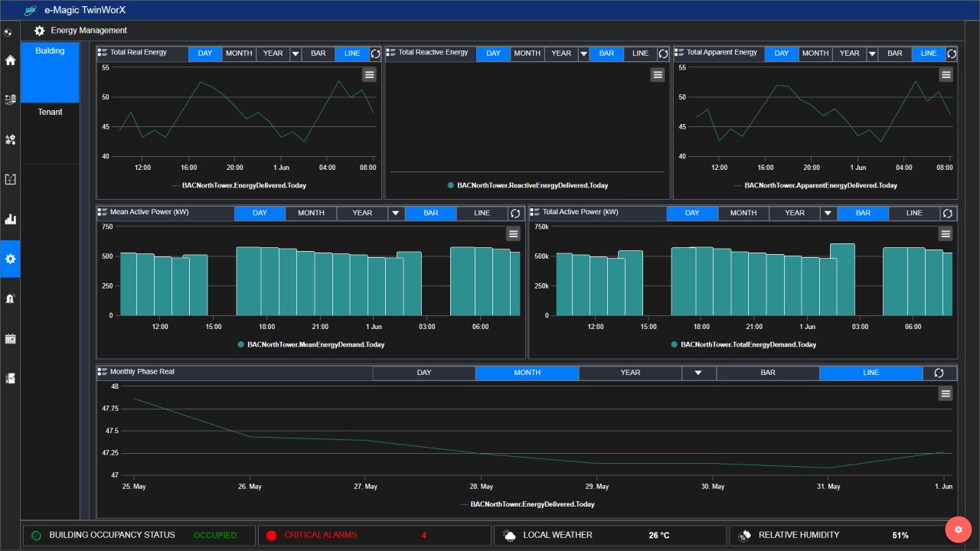Screen dimensions: 980x551
Task: Click the Critical Alarms status panel
Action: point(374,535)
